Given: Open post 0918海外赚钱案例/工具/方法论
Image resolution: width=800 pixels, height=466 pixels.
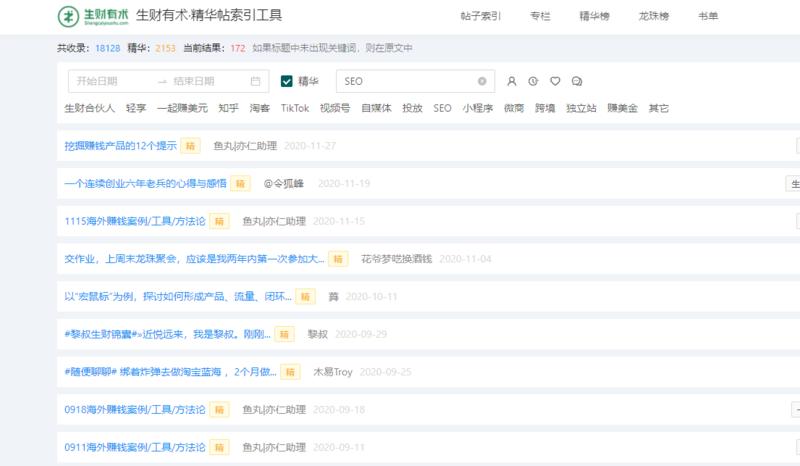Looking at the screenshot, I should pos(135,410).
